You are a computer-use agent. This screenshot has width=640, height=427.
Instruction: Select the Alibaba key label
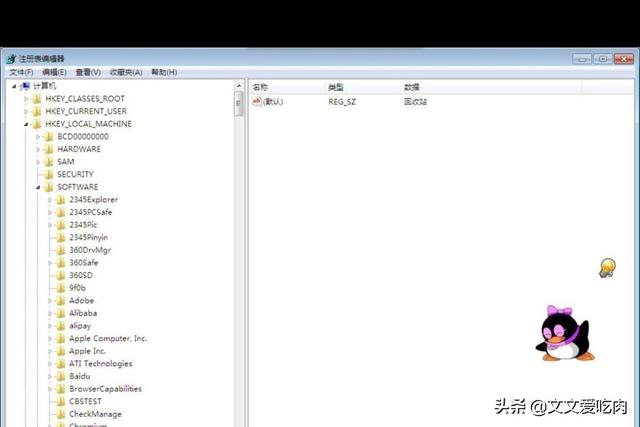point(83,314)
